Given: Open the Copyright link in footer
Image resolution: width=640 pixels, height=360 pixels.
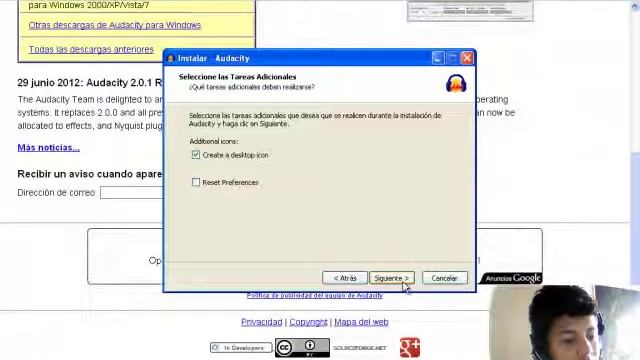Looking at the screenshot, I should [x=308, y=322].
